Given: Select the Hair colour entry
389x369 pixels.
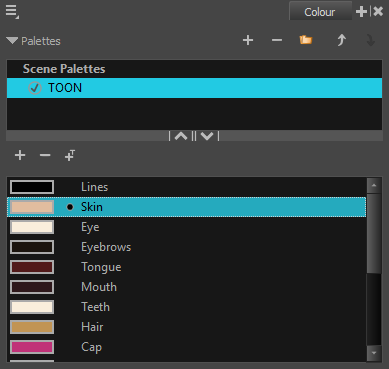Looking at the screenshot, I should (187, 327).
